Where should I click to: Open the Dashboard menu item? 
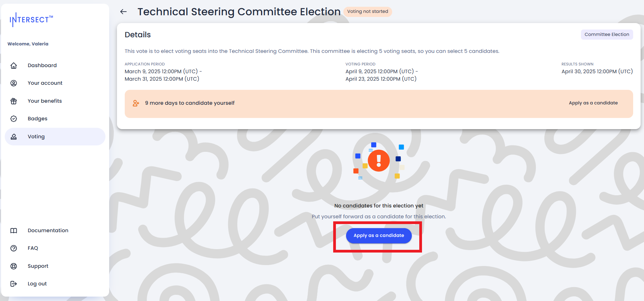point(42,65)
